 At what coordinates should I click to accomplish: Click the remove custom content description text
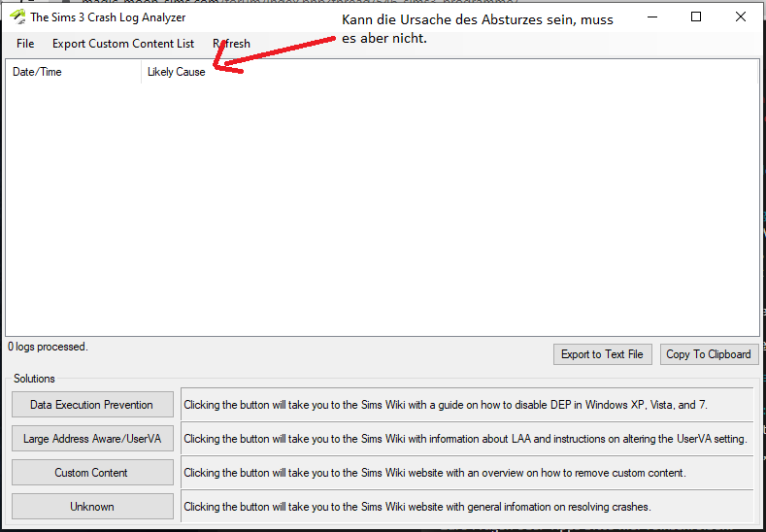coord(435,473)
